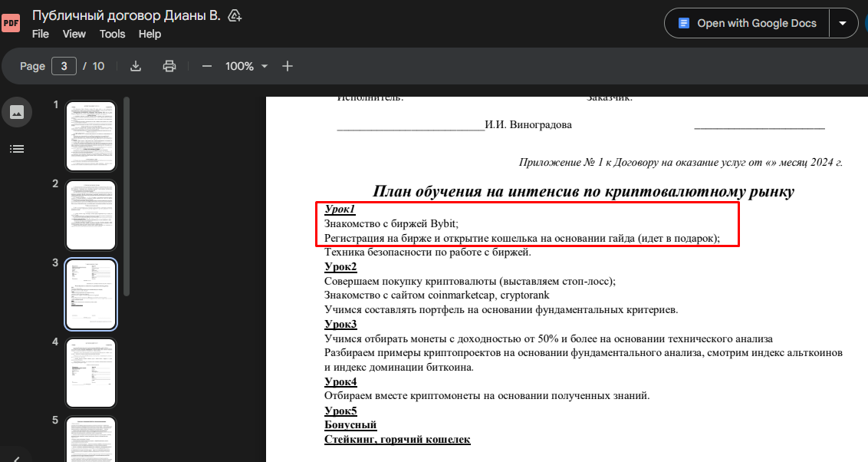868x462 pixels.
Task: Click total page count / 10
Action: click(94, 66)
